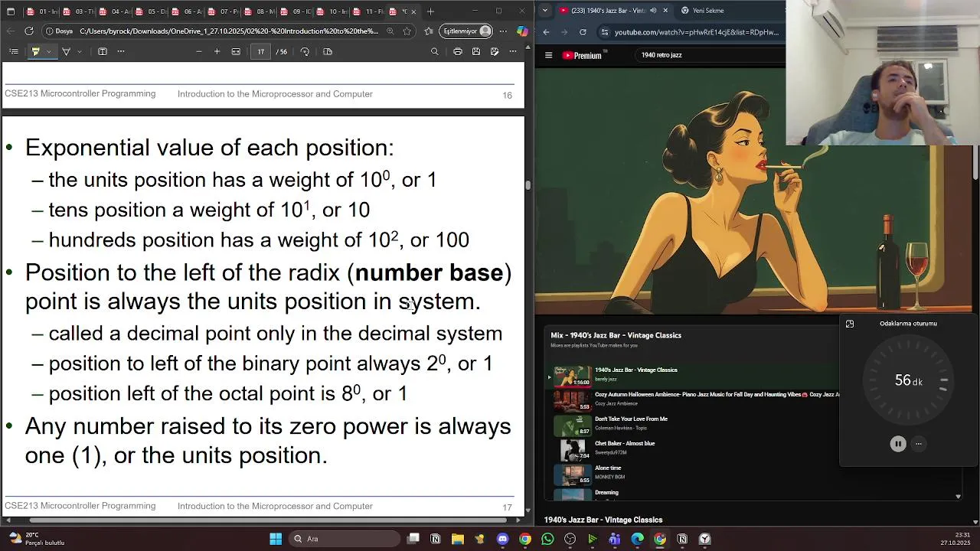Switch to Edge tab '07 - P'
Image resolution: width=980 pixels, height=551 pixels.
[223, 11]
